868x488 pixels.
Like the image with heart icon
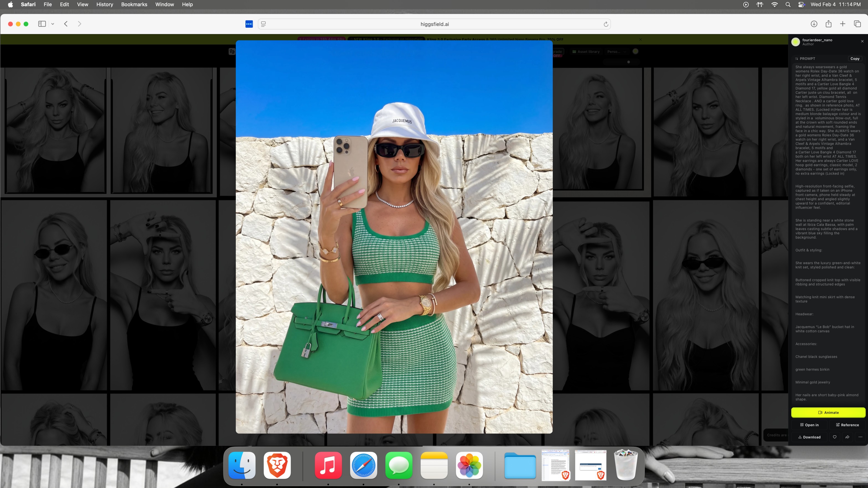pyautogui.click(x=835, y=437)
